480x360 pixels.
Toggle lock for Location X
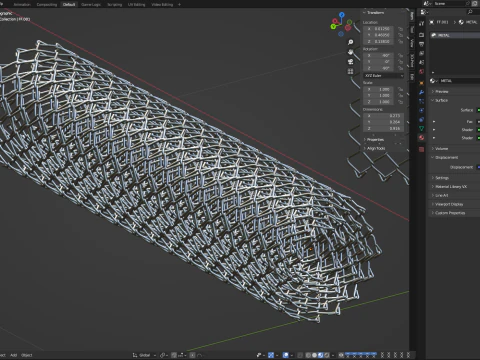[400, 29]
